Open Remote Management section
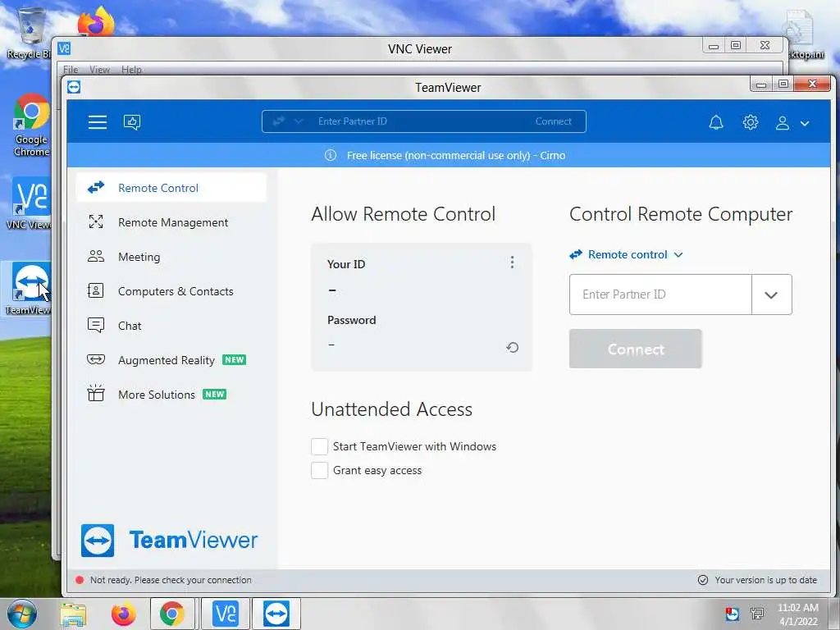 [171, 221]
